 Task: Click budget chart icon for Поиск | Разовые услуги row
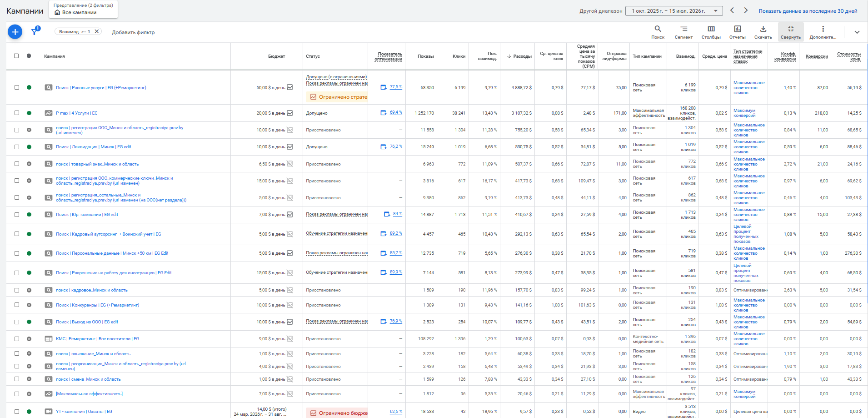coord(290,87)
